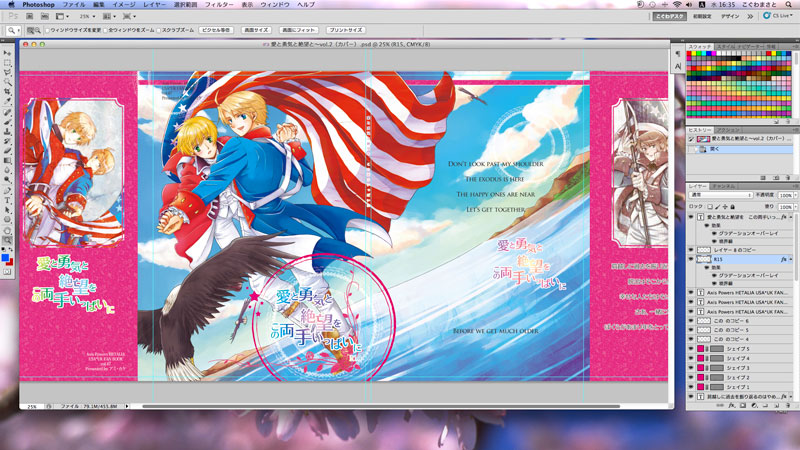Open the 通常 blend mode dropdown
This screenshot has height=450, width=800.
tap(721, 195)
